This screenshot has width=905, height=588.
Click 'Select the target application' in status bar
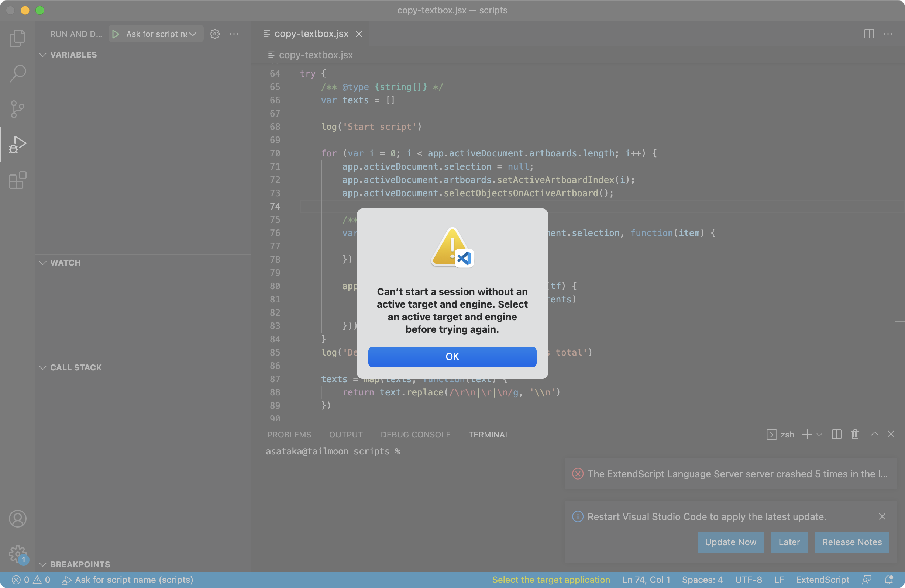(x=551, y=580)
